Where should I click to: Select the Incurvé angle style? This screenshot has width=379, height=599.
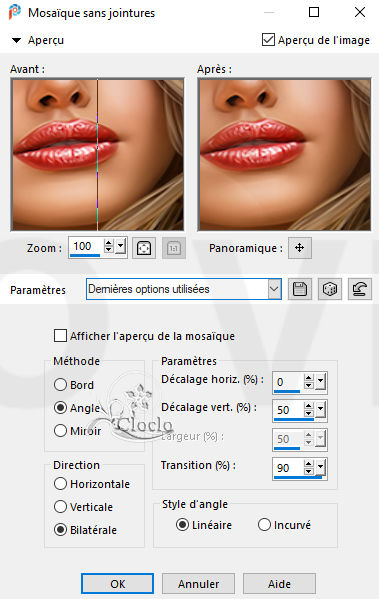coord(264,525)
